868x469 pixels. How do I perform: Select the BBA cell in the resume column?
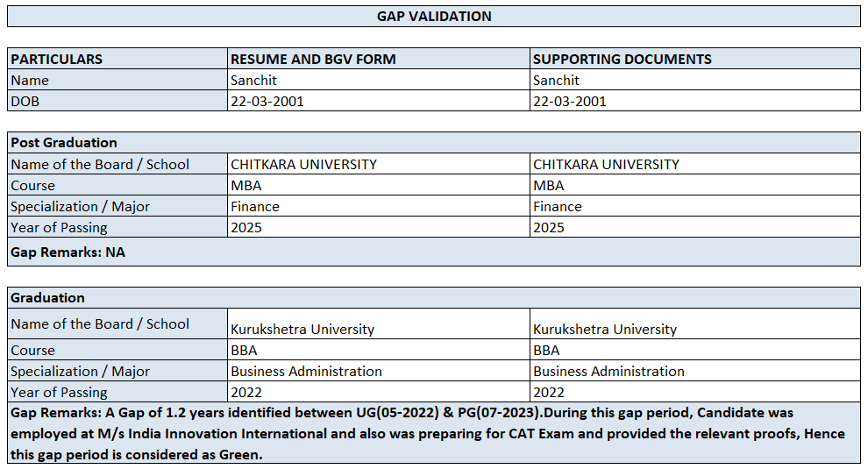(x=245, y=351)
